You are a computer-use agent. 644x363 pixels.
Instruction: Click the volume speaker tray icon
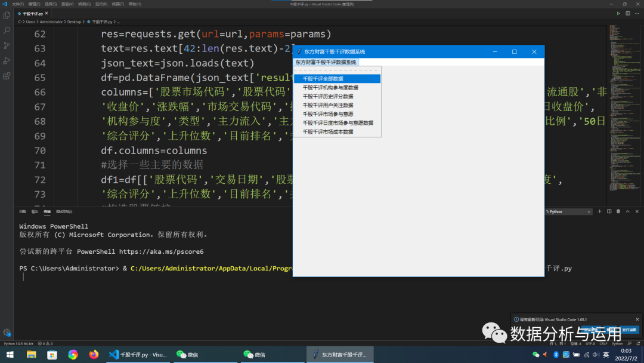pyautogui.click(x=596, y=355)
